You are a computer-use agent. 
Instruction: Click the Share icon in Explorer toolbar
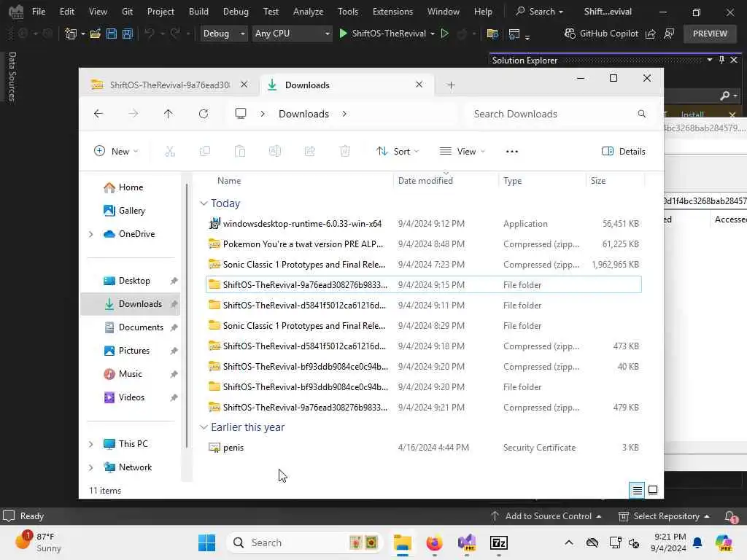tap(309, 152)
